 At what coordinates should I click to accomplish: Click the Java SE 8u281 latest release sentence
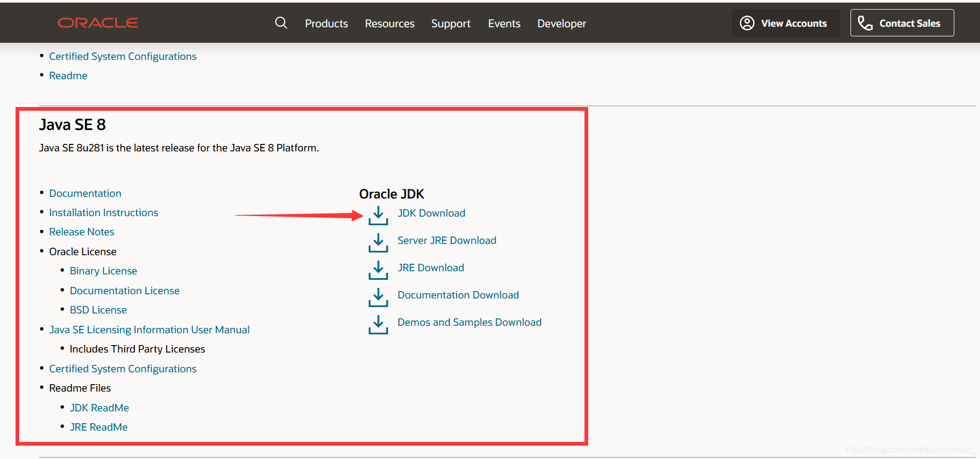pos(179,148)
